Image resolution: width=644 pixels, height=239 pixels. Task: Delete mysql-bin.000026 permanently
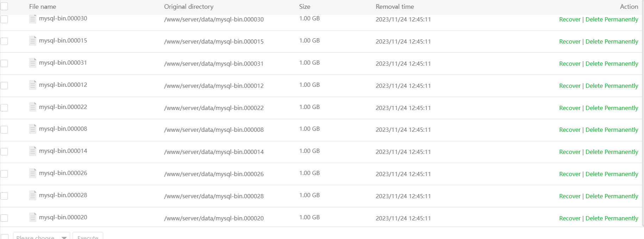(612, 174)
